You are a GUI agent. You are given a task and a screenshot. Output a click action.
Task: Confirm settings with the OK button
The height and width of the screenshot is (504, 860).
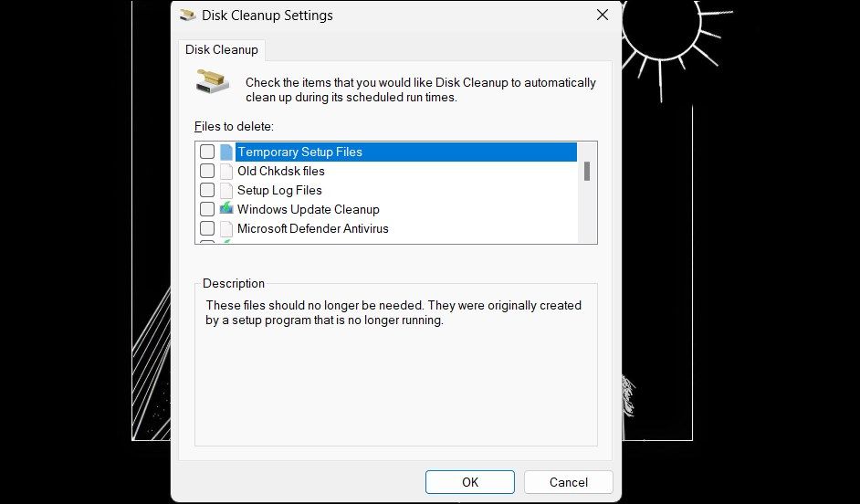coord(469,482)
